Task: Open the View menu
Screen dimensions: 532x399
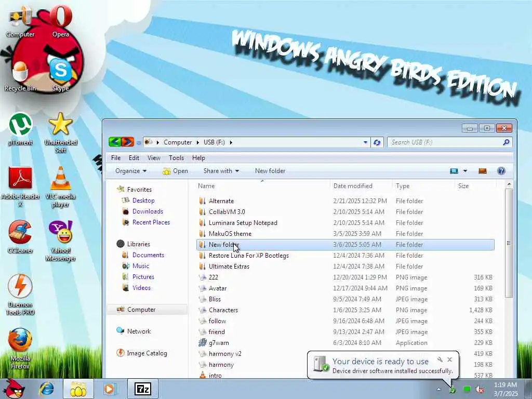Action: click(x=154, y=158)
